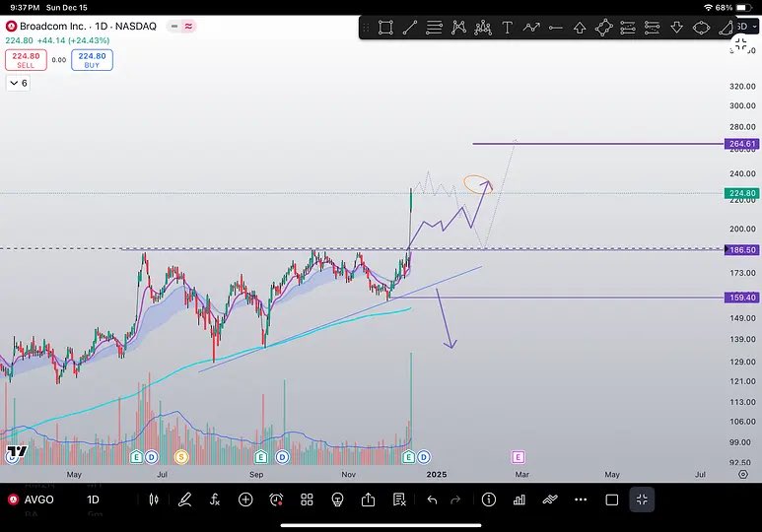The width and height of the screenshot is (762, 532).
Task: Redo the last action
Action: tap(455, 499)
